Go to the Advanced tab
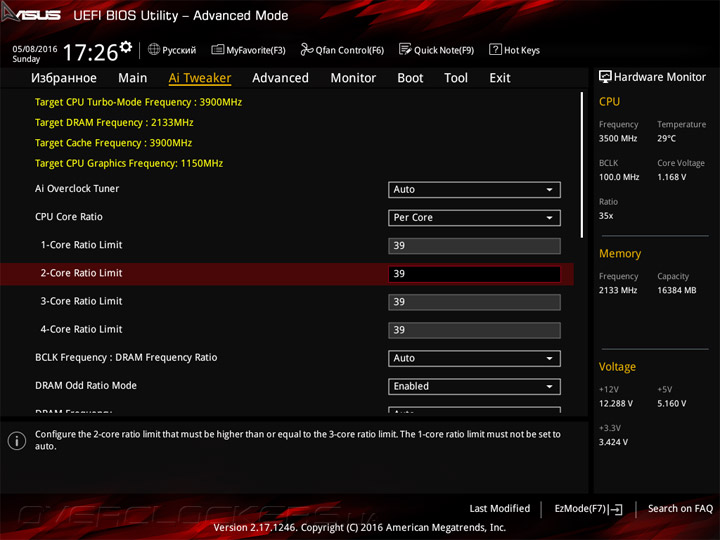 click(x=280, y=78)
